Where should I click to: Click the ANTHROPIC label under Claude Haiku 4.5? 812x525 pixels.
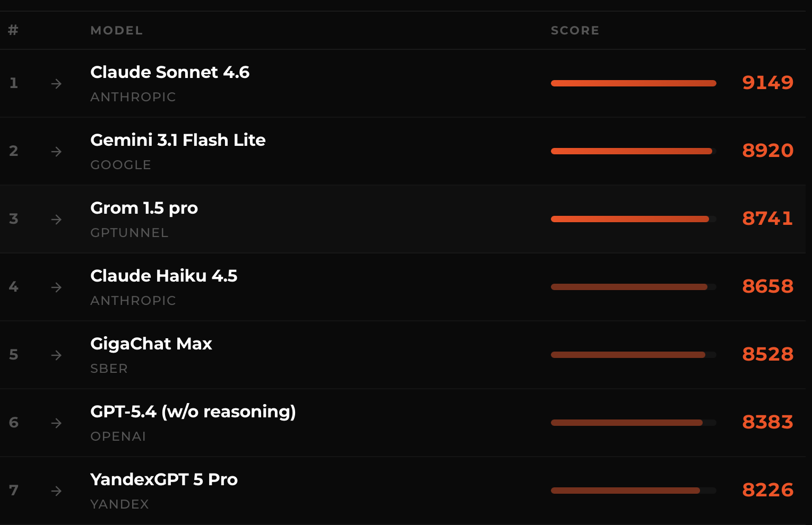(133, 301)
